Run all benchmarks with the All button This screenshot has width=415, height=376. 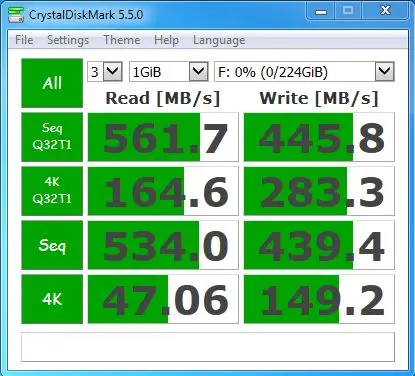[x=52, y=83]
